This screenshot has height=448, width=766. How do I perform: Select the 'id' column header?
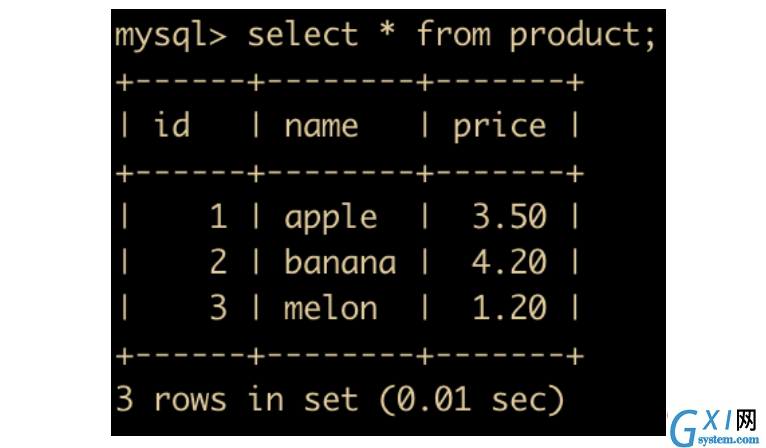pyautogui.click(x=172, y=125)
